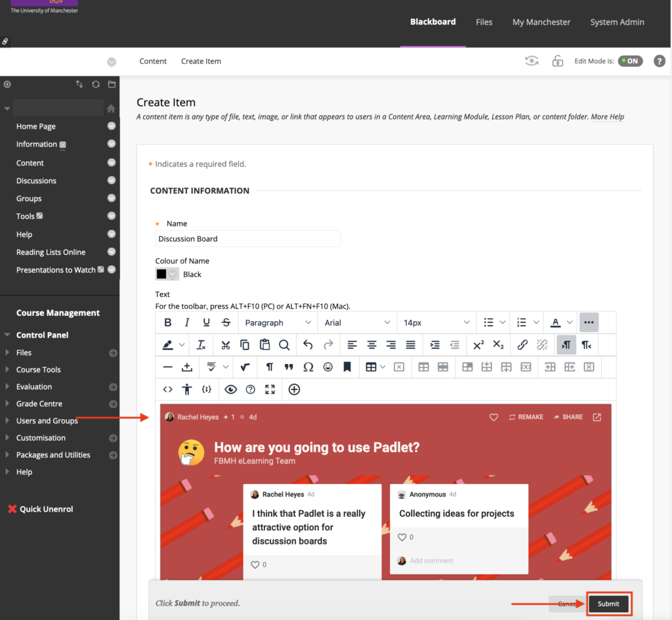Image resolution: width=672 pixels, height=620 pixels.
Task: Toggle fullscreen editor mode
Action: [x=270, y=389]
